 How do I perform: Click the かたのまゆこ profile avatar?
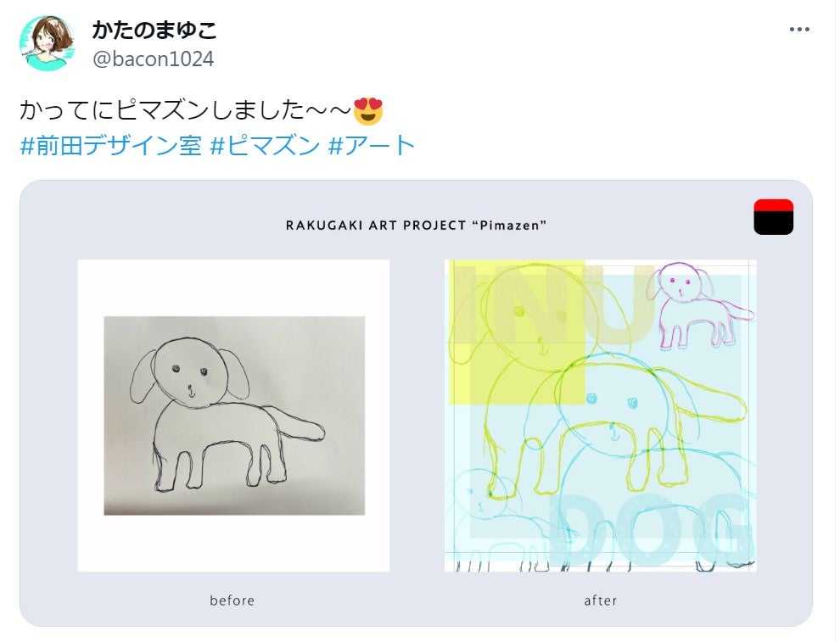click(47, 43)
